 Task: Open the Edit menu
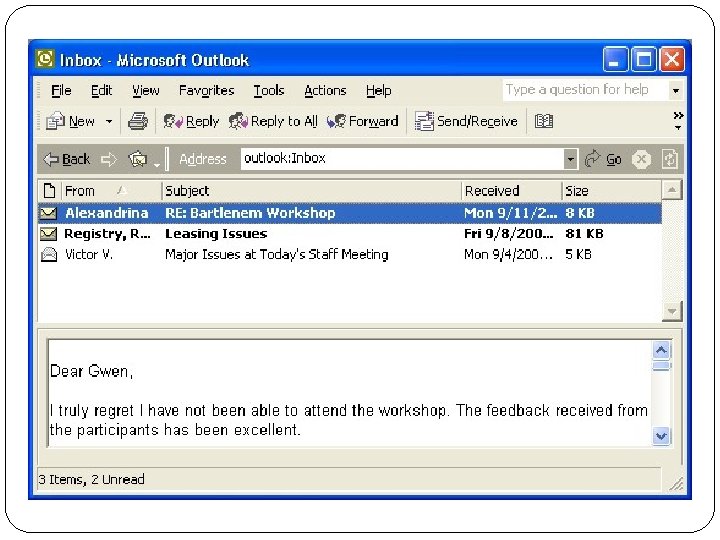pos(101,90)
